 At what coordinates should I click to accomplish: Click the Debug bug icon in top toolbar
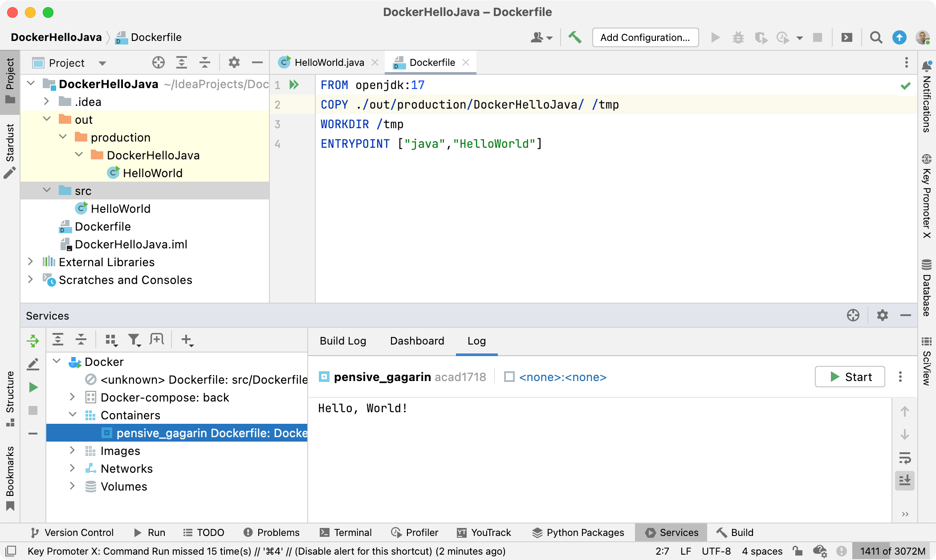738,37
